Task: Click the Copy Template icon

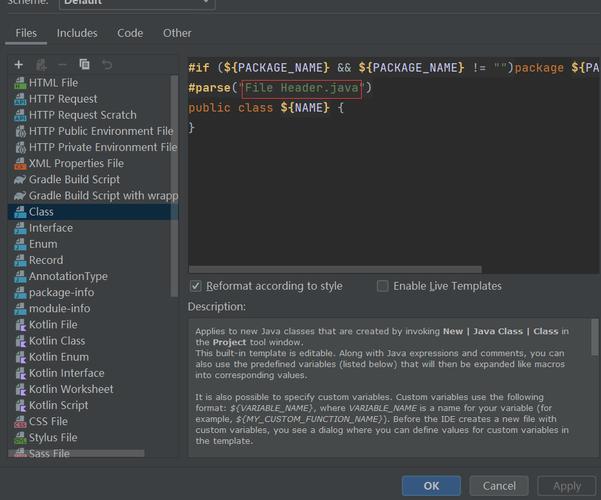Action: pyautogui.click(x=84, y=64)
